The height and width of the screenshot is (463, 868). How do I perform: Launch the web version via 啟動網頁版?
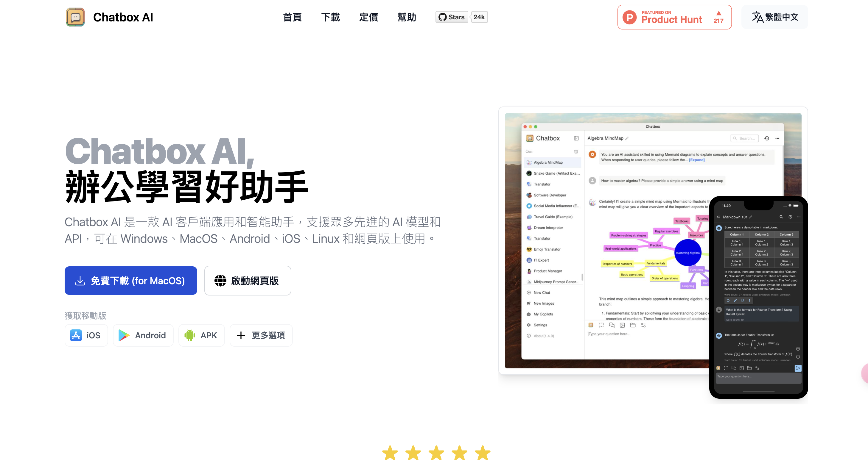pos(248,281)
